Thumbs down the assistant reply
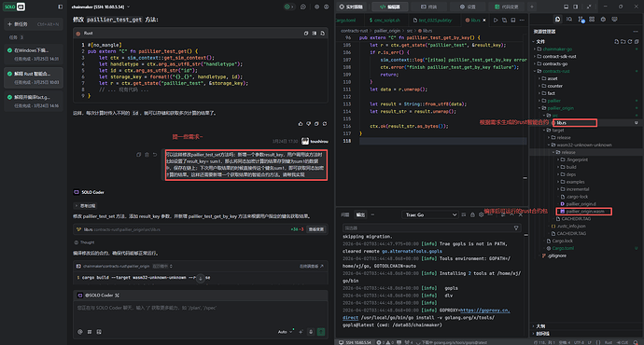 (308, 123)
